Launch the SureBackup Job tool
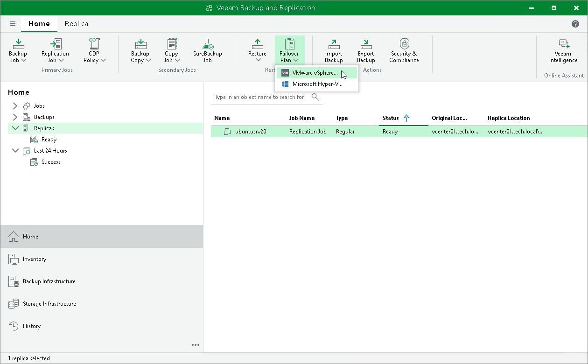Screen dimensions: 588x364 208,51
